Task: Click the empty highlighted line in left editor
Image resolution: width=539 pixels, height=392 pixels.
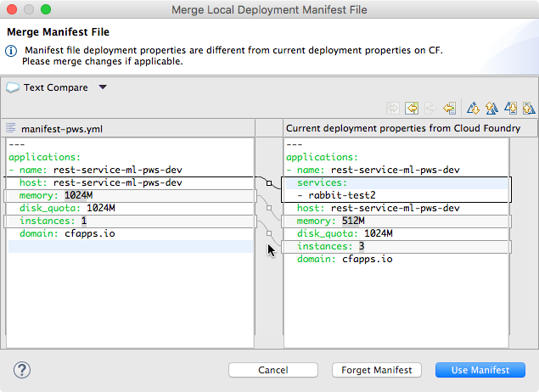Action: tap(130, 246)
